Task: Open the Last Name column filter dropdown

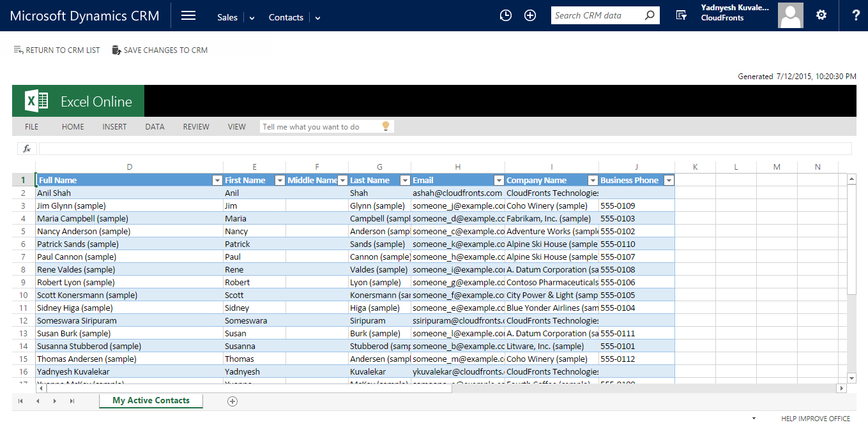Action: pos(405,181)
